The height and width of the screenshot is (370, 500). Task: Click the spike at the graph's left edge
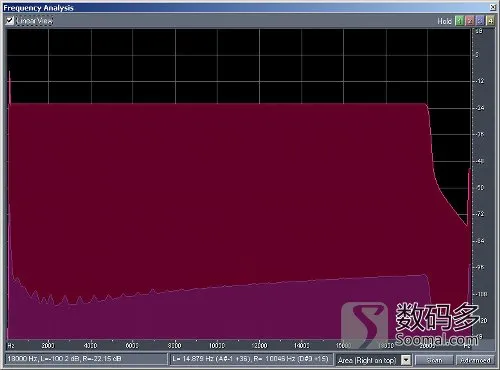tap(10, 87)
